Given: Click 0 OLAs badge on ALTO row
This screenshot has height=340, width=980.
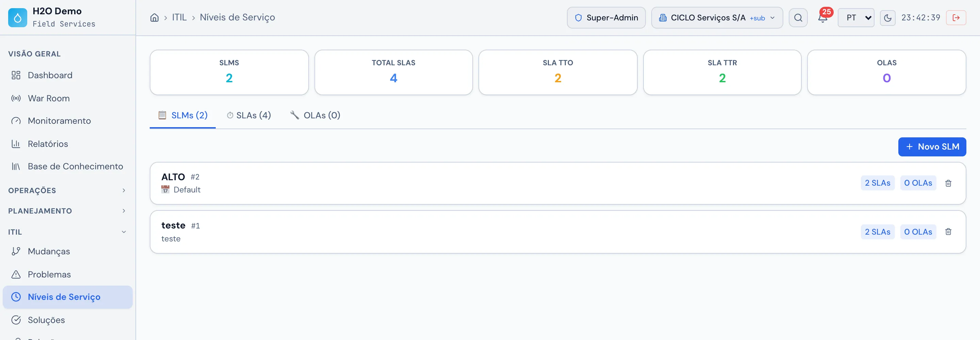Looking at the screenshot, I should click(x=918, y=183).
